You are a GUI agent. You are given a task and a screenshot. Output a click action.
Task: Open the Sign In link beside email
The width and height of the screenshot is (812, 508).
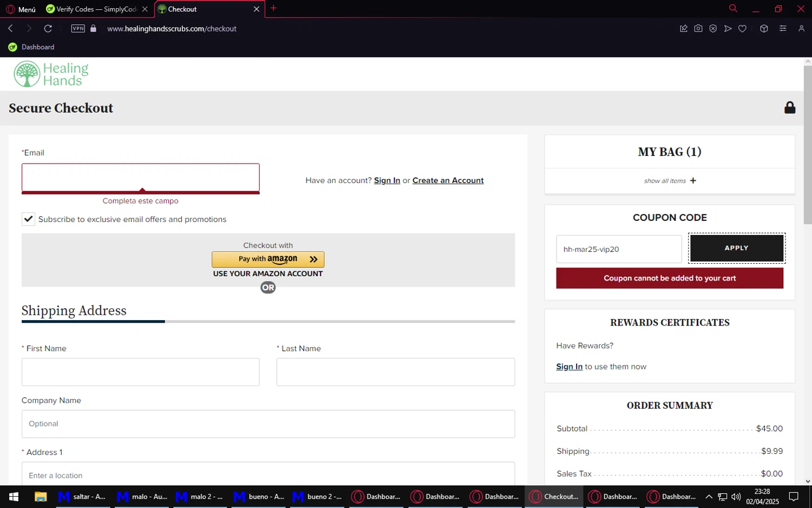click(387, 180)
